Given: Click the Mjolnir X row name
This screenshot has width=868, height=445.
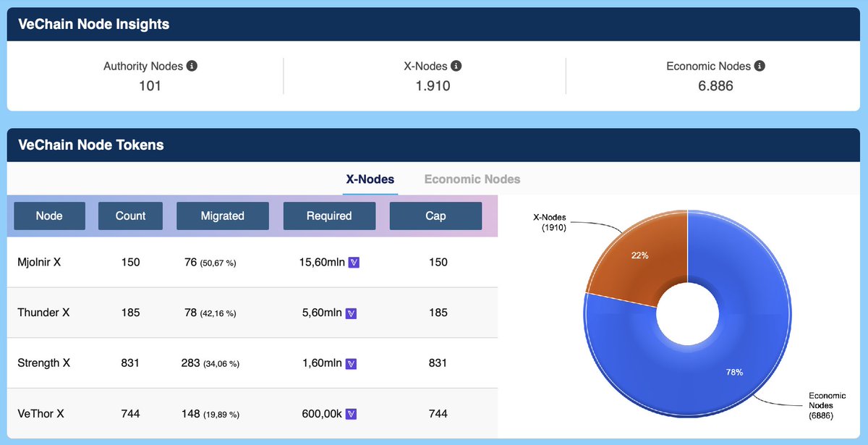Looking at the screenshot, I should (39, 262).
